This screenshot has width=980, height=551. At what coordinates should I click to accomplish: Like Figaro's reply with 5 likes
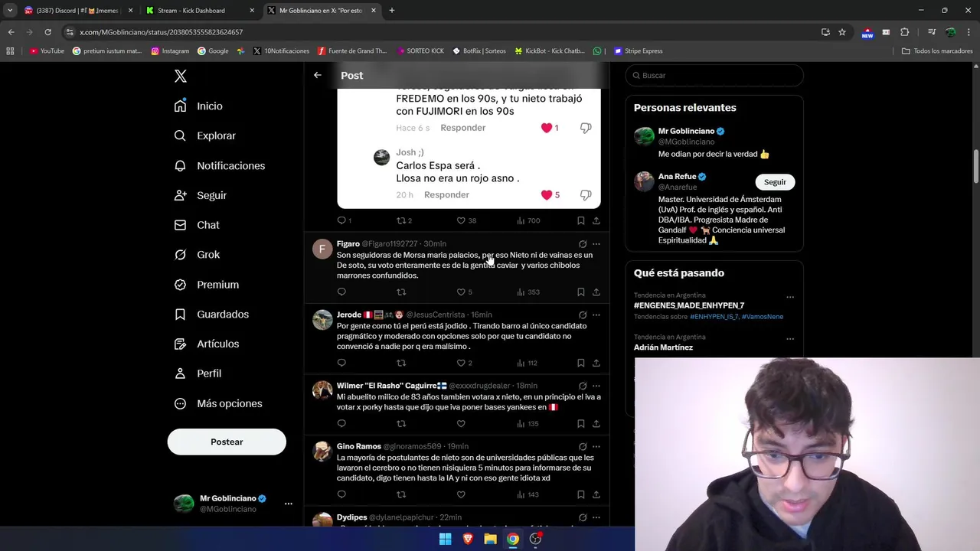click(x=464, y=292)
